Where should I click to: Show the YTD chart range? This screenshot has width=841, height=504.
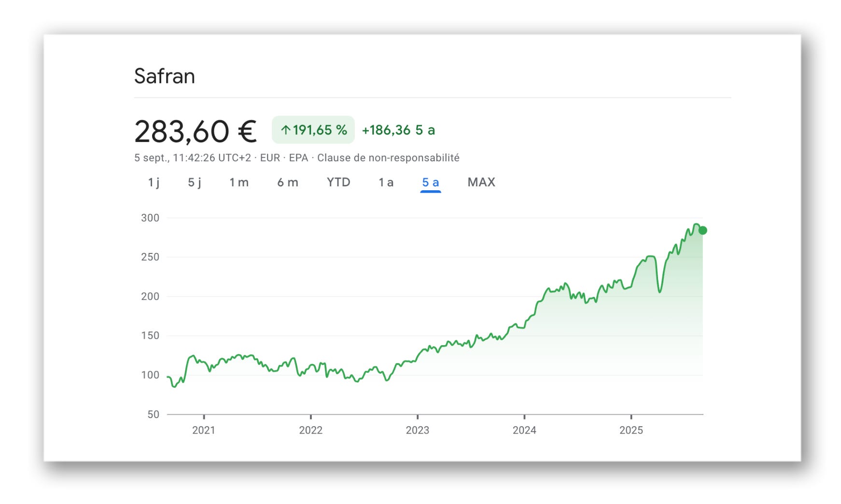[x=338, y=182]
